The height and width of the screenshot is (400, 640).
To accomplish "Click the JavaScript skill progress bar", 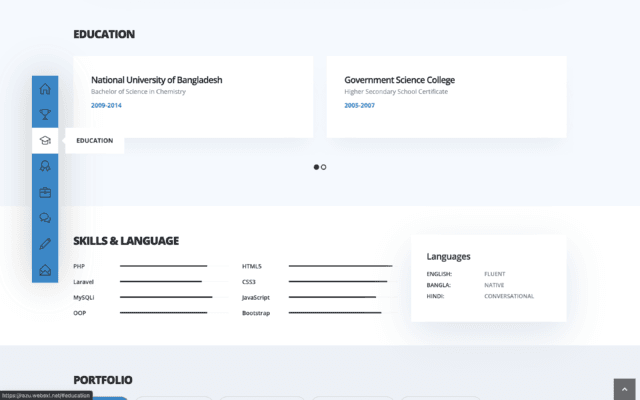I will 332,297.
